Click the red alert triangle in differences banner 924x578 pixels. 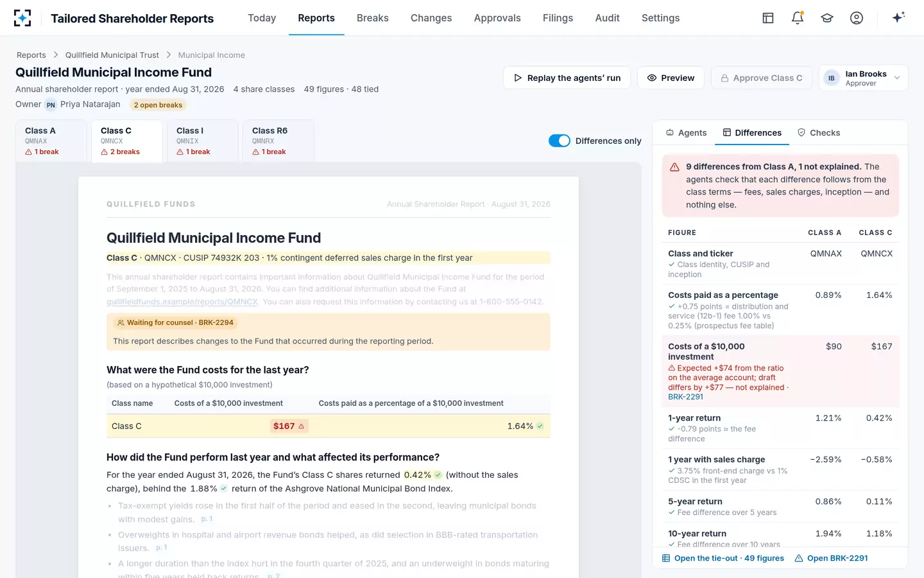pos(674,167)
